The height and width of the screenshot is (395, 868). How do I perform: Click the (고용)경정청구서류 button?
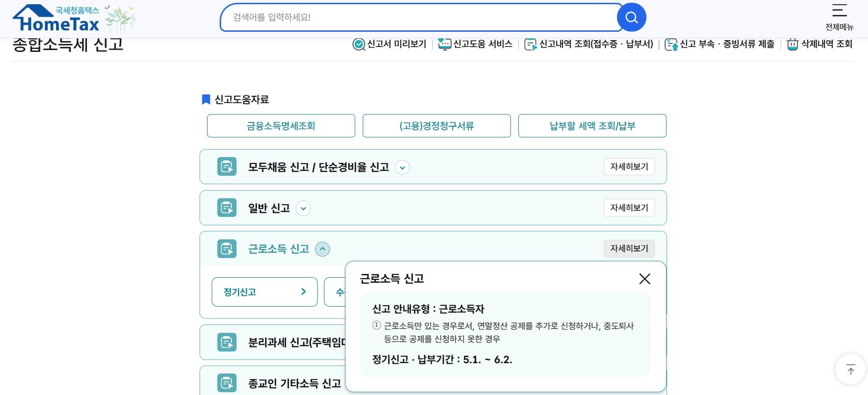(437, 126)
